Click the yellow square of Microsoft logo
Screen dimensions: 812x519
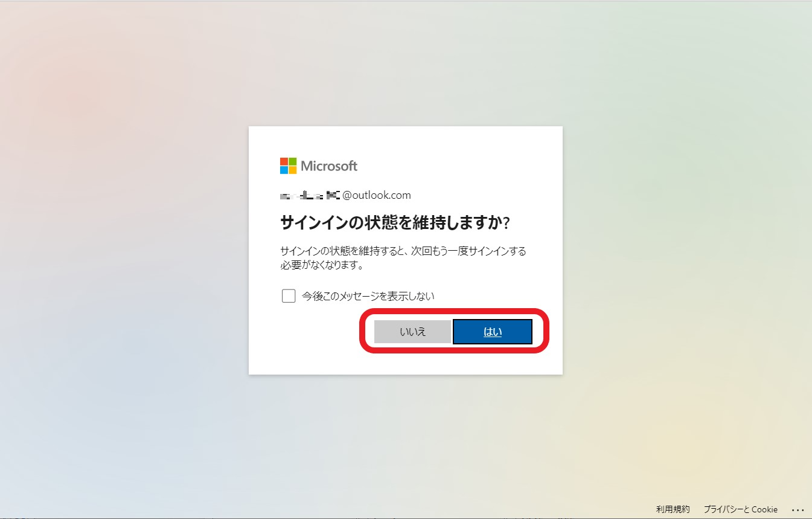292,170
